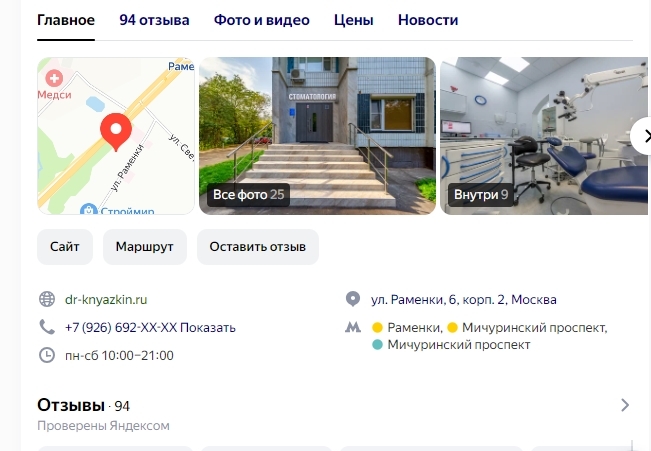This screenshot has width=651, height=451.
Task: Click the clock icon near working hours
Action: [47, 355]
